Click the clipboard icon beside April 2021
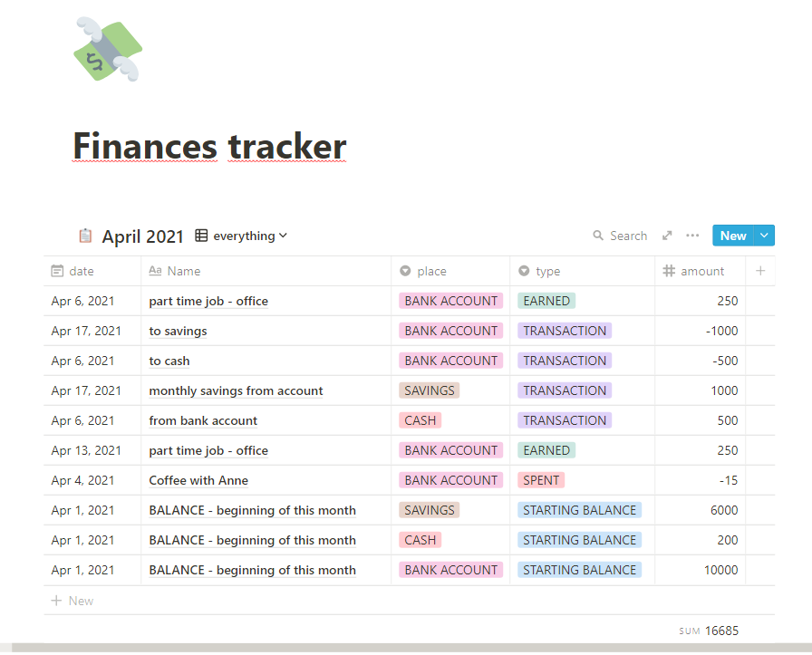The image size is (812, 655). tap(85, 236)
